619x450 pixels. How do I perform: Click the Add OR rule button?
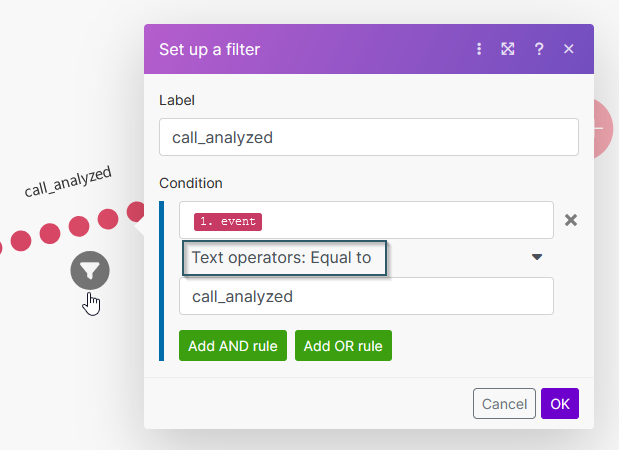343,346
